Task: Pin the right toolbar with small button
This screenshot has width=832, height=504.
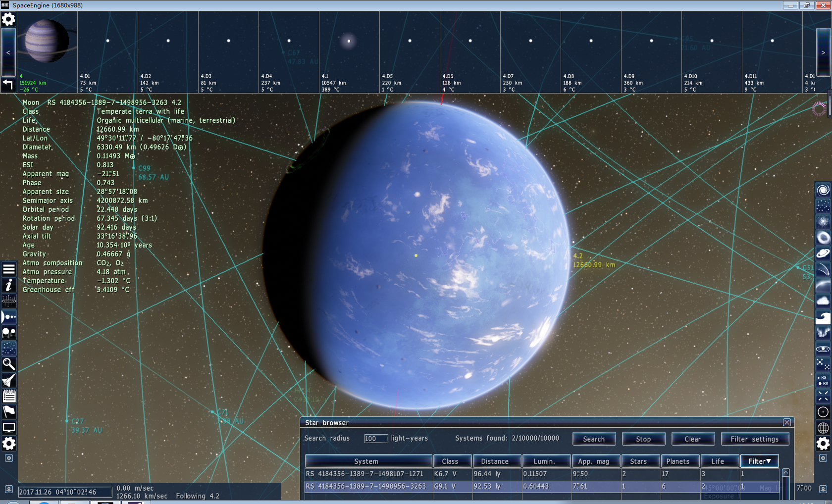Action: tap(823, 458)
